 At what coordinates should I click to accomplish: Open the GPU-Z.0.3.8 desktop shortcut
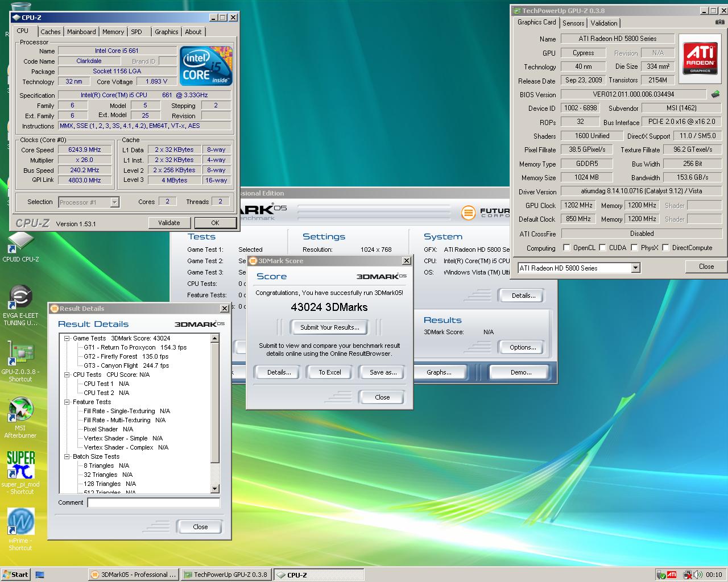20,361
